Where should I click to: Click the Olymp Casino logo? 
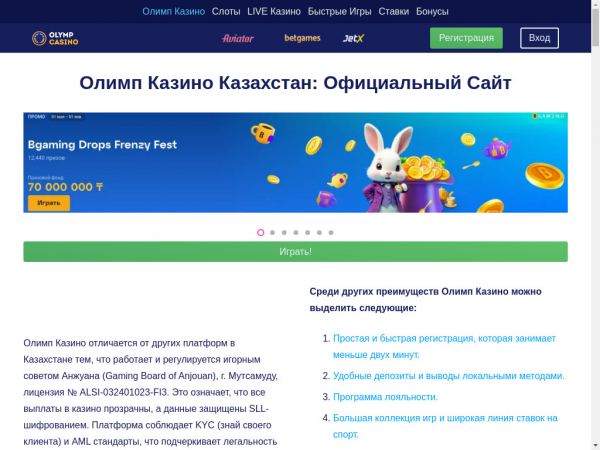point(55,38)
